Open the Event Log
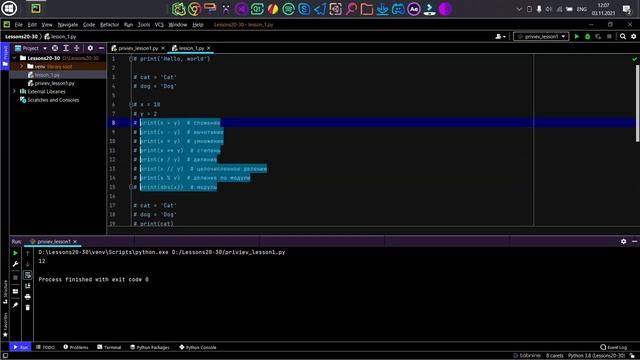 point(613,347)
